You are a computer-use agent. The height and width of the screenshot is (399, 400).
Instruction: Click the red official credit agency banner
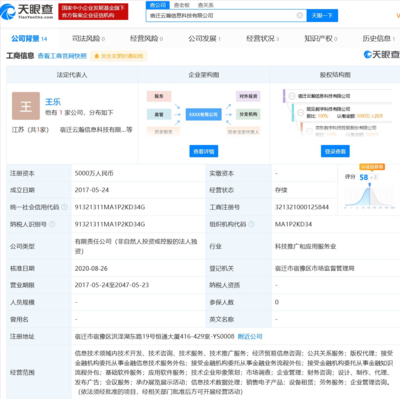pos(93,12)
